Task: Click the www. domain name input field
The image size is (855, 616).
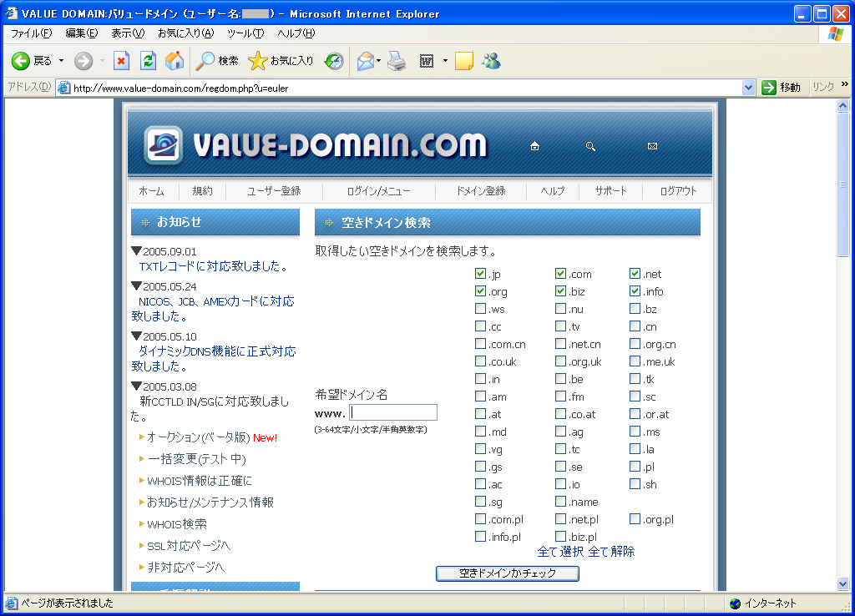Action: coord(393,412)
